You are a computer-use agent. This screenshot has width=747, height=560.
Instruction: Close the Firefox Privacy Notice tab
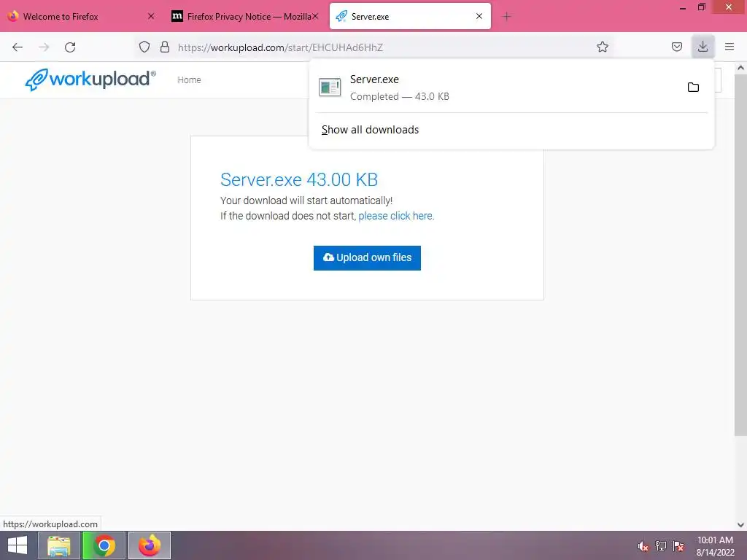(x=315, y=16)
